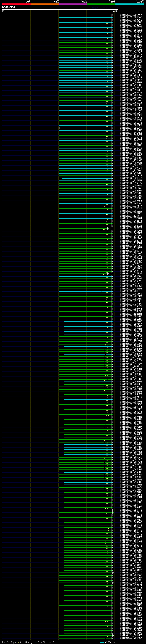Select label UniRef100_Q9M467
146x644 pixels.
point(131,638)
